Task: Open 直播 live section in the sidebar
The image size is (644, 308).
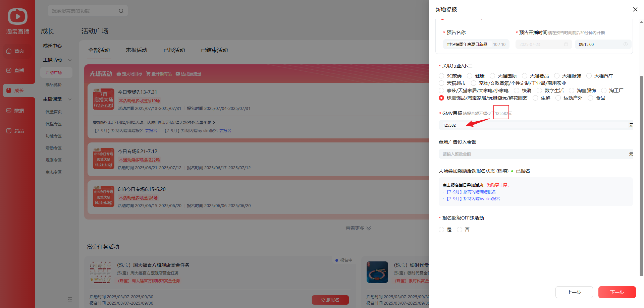Action: tap(19, 70)
